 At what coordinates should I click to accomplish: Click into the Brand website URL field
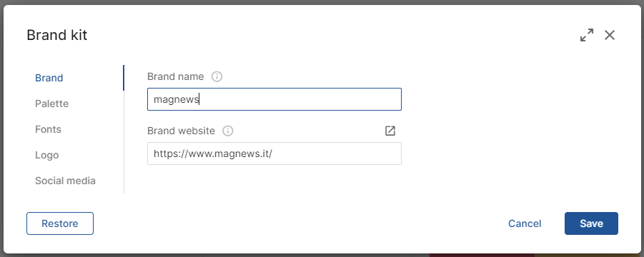(274, 153)
